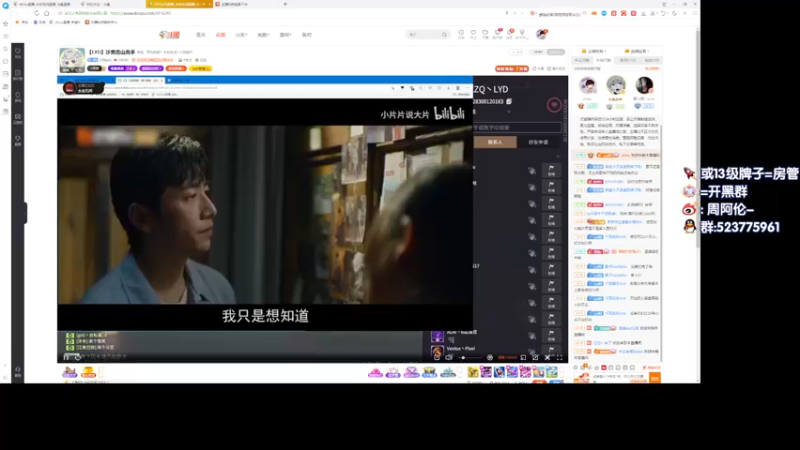The width and height of the screenshot is (800, 450).
Task: Open watch history clock icon in Douyu header
Action: (x=461, y=34)
